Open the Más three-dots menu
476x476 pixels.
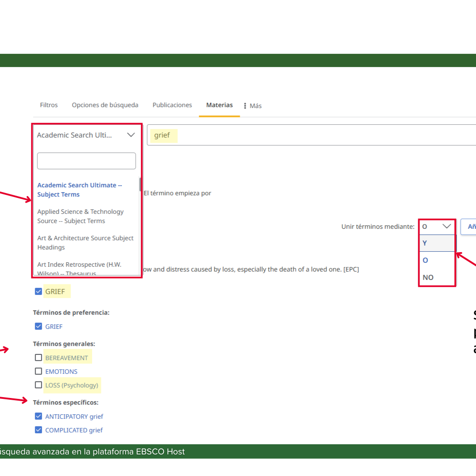coord(253,106)
